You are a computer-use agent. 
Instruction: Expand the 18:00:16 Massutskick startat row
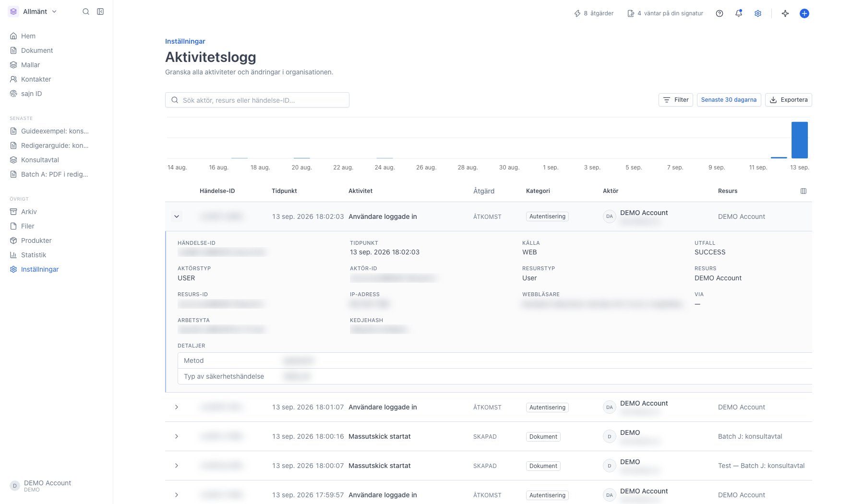coord(177,436)
